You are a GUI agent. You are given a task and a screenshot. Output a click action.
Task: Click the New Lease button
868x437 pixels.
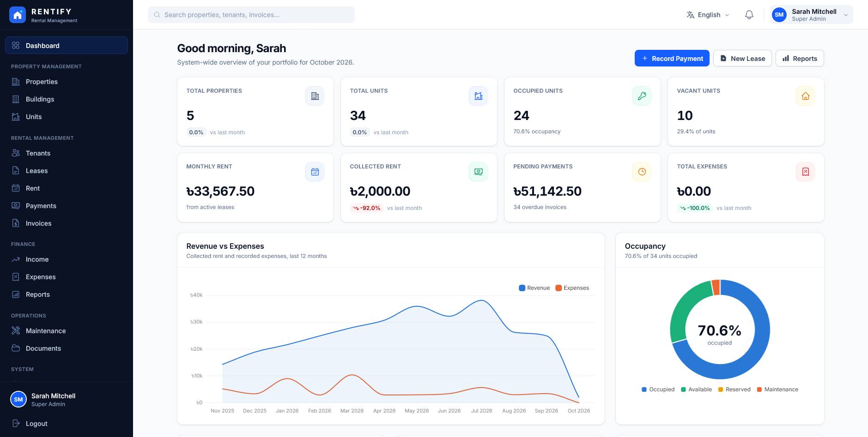point(742,58)
